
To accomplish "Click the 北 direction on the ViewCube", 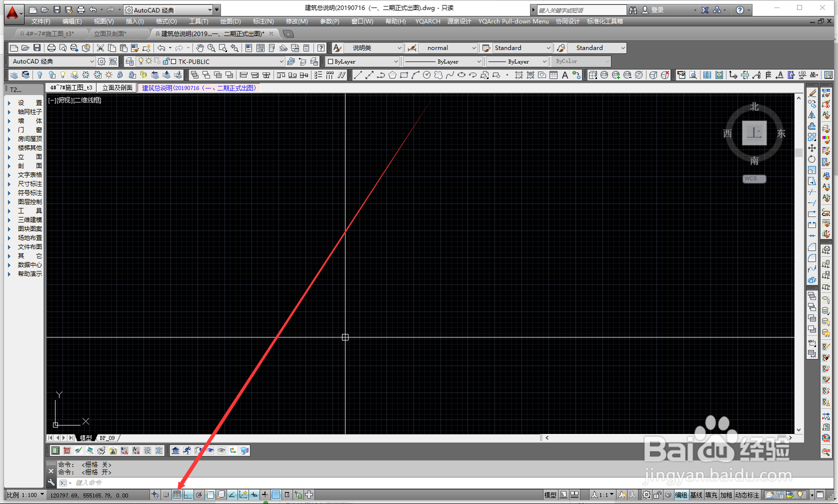I will 754,106.
